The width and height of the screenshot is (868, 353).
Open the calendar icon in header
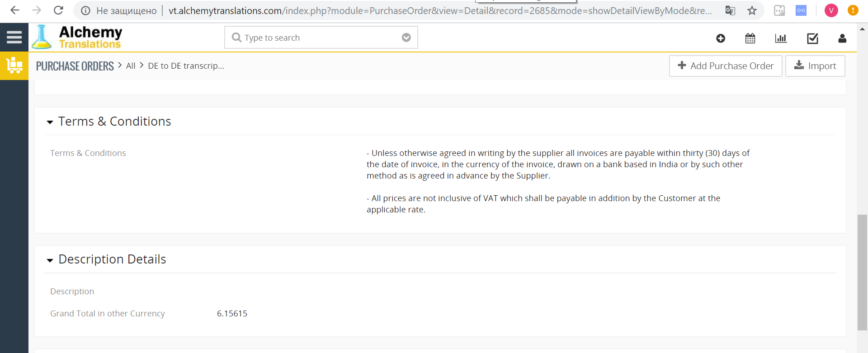pyautogui.click(x=750, y=38)
